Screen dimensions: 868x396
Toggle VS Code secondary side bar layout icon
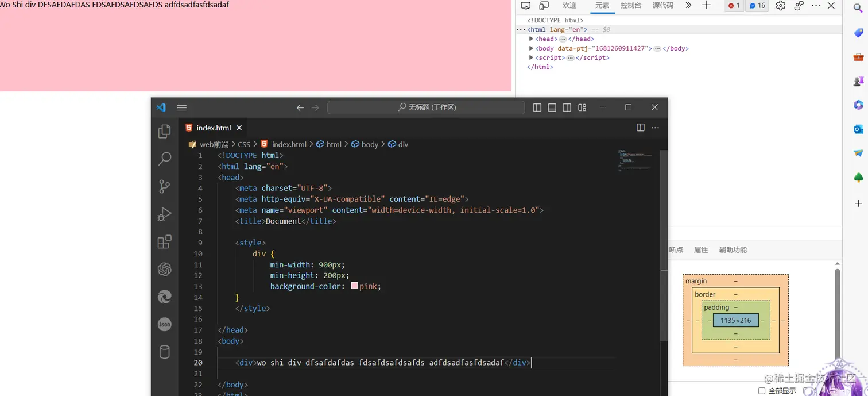click(x=567, y=107)
